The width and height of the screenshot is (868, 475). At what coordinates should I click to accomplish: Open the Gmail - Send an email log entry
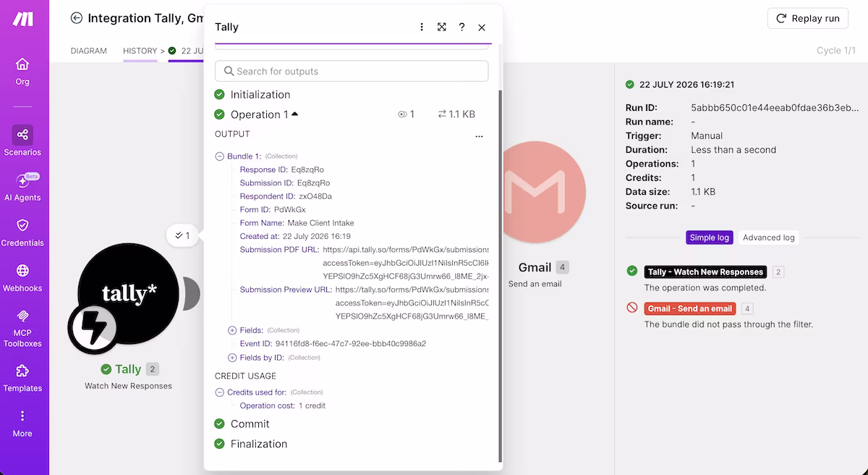[x=690, y=308]
